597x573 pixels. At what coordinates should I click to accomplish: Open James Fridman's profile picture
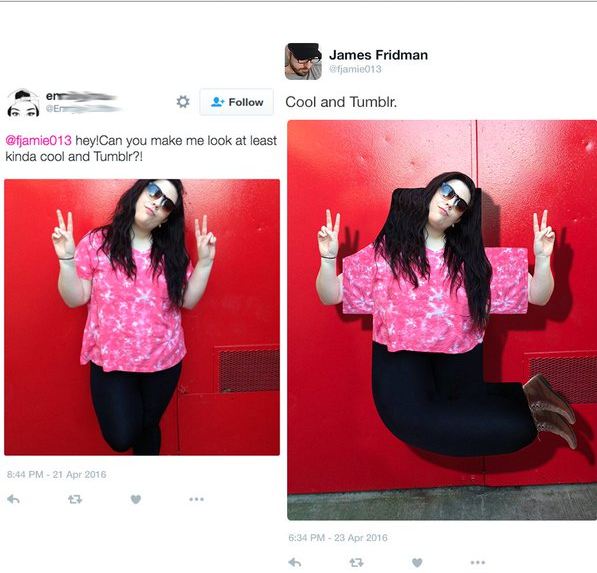point(303,61)
